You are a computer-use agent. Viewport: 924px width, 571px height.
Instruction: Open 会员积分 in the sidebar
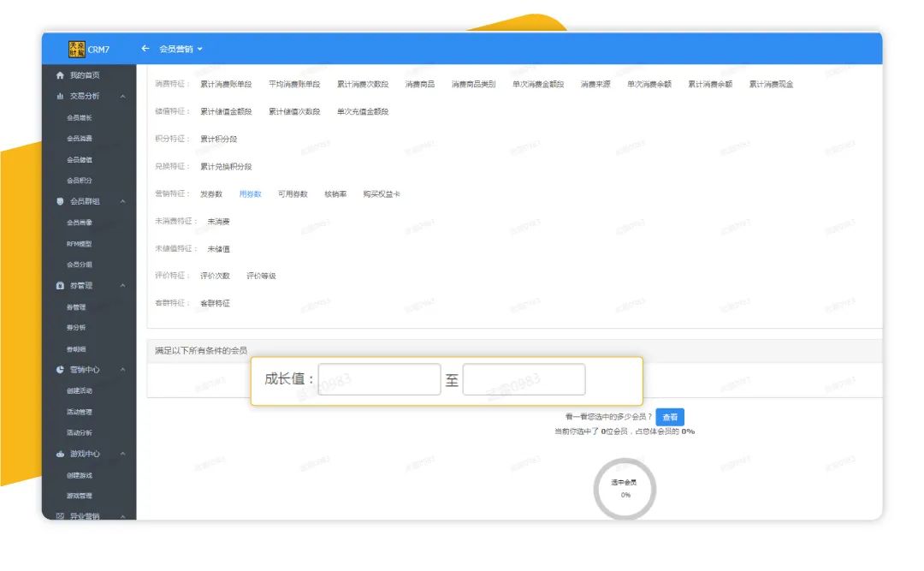coord(80,181)
